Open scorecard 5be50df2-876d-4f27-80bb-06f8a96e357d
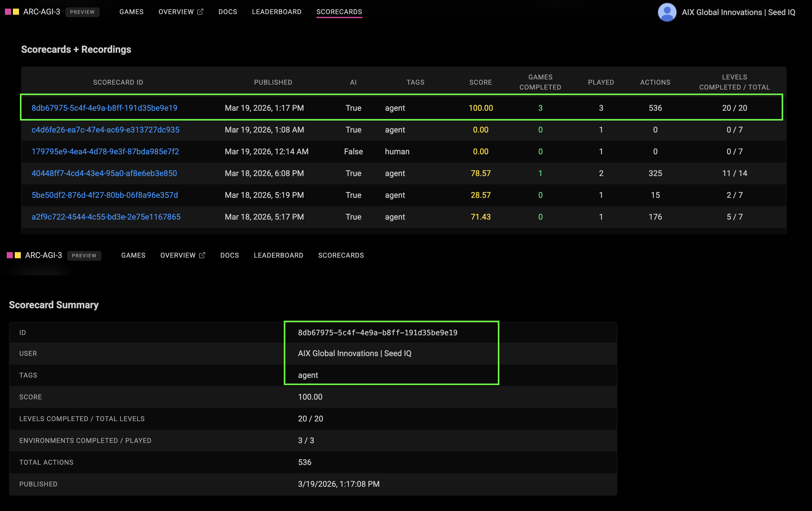The image size is (812, 511). click(x=105, y=195)
